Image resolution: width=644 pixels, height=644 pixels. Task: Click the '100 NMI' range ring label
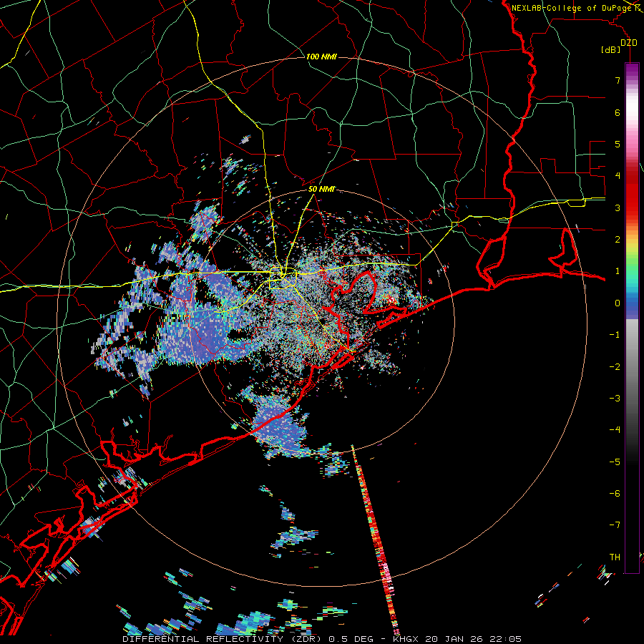click(x=321, y=57)
